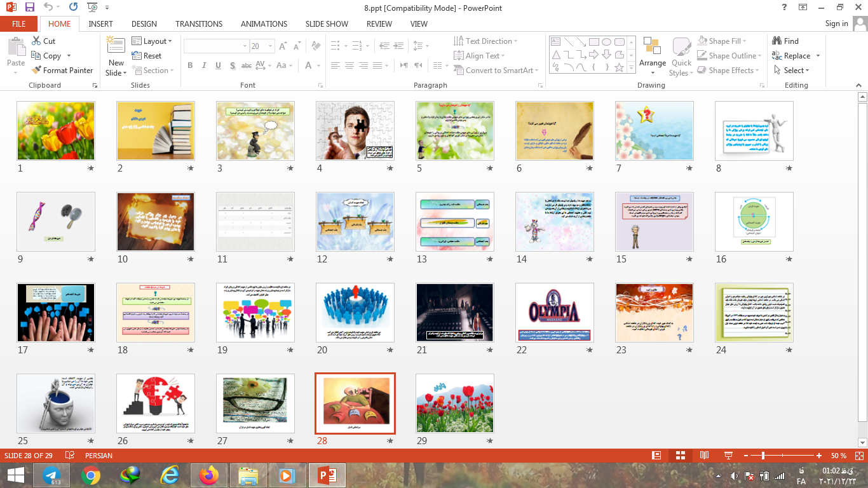Click the Undo arrow icon
This screenshot has width=868, height=488.
tap(49, 8)
